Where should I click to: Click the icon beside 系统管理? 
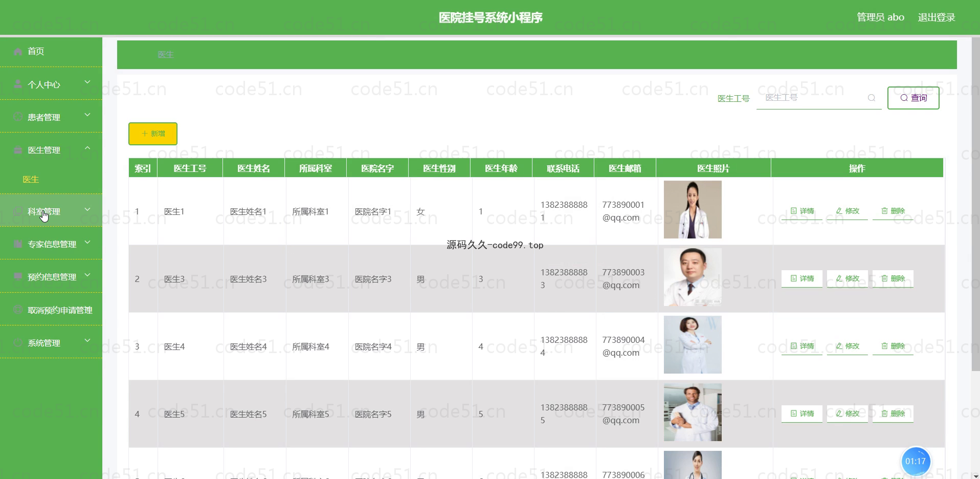[18, 342]
